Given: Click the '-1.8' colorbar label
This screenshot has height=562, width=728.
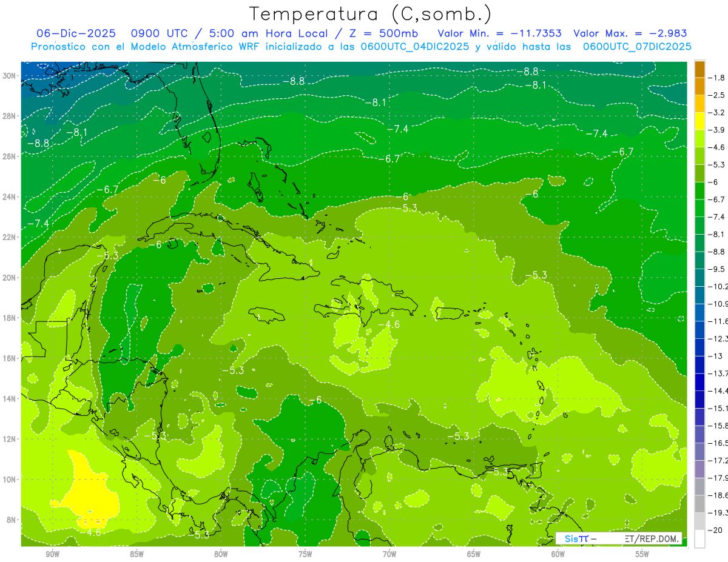Looking at the screenshot, I should coord(718,78).
